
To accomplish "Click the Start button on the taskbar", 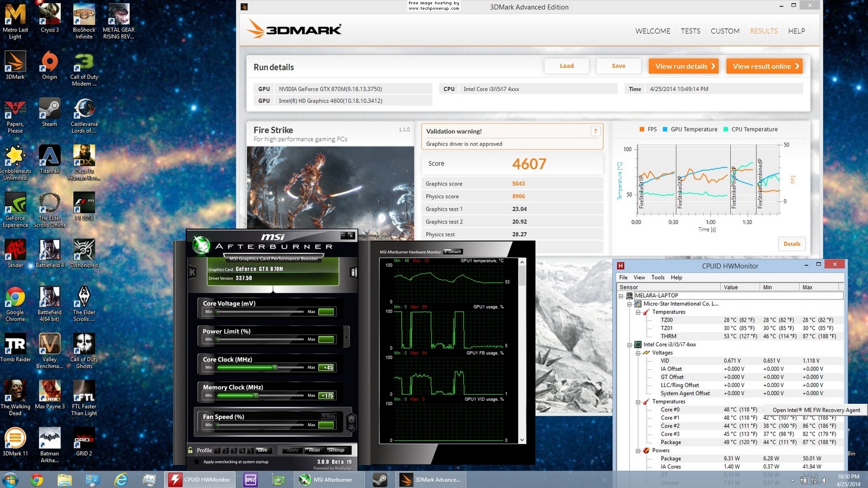I will click(10, 479).
